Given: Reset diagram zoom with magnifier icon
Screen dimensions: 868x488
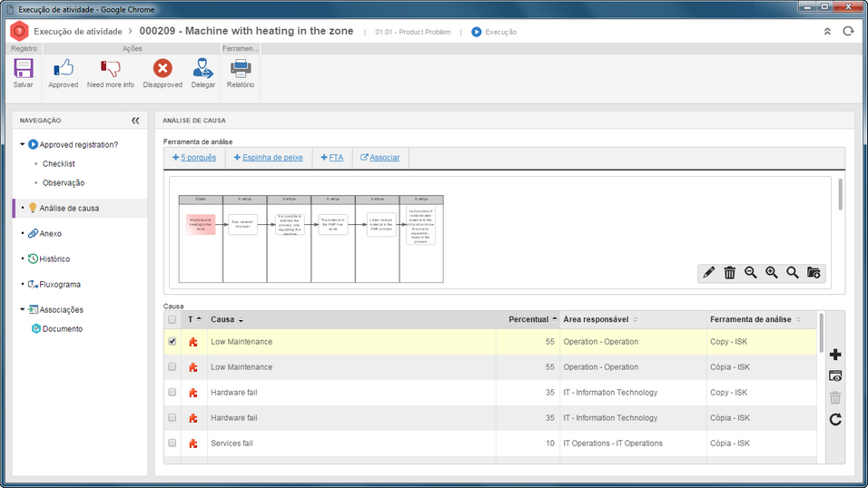Looking at the screenshot, I should coord(793,273).
